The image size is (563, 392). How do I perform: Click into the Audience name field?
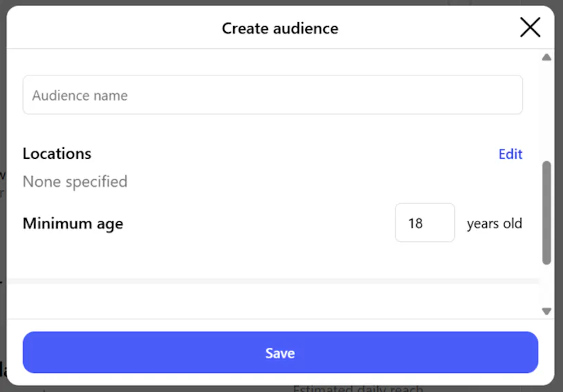point(272,95)
